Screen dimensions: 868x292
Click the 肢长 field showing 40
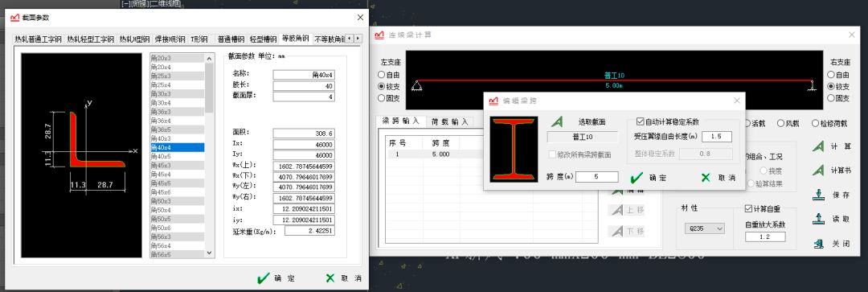click(x=303, y=86)
